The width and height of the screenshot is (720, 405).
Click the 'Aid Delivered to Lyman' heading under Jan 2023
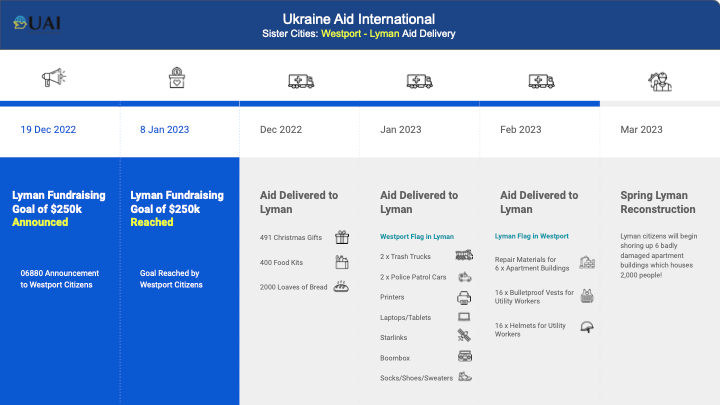click(419, 202)
